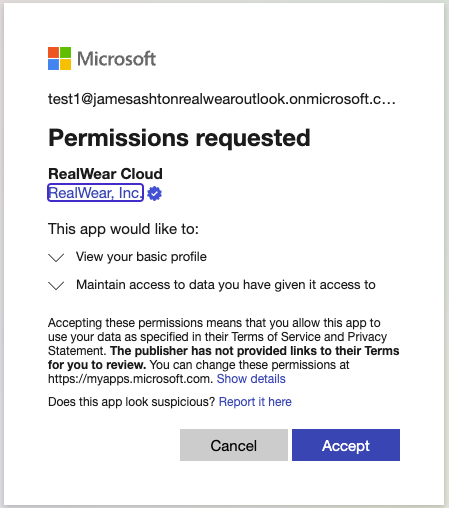The height and width of the screenshot is (508, 449).
Task: Expand the View your basic profile chevron
Action: pyautogui.click(x=56, y=258)
